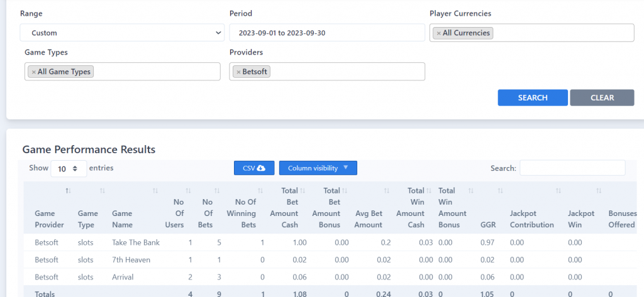Click inside the Providers selection box
Image resolution: width=644 pixels, height=297 pixels.
[327, 72]
